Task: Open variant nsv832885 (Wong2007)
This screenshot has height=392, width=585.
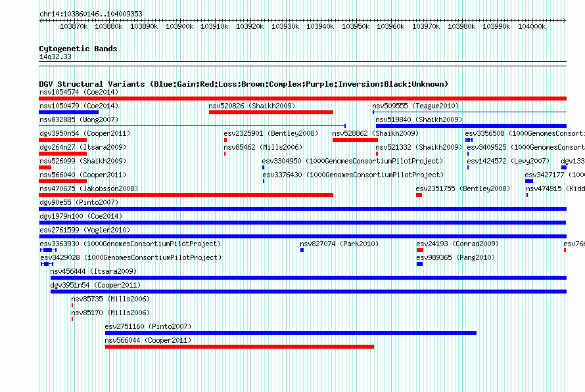Action: (79, 120)
